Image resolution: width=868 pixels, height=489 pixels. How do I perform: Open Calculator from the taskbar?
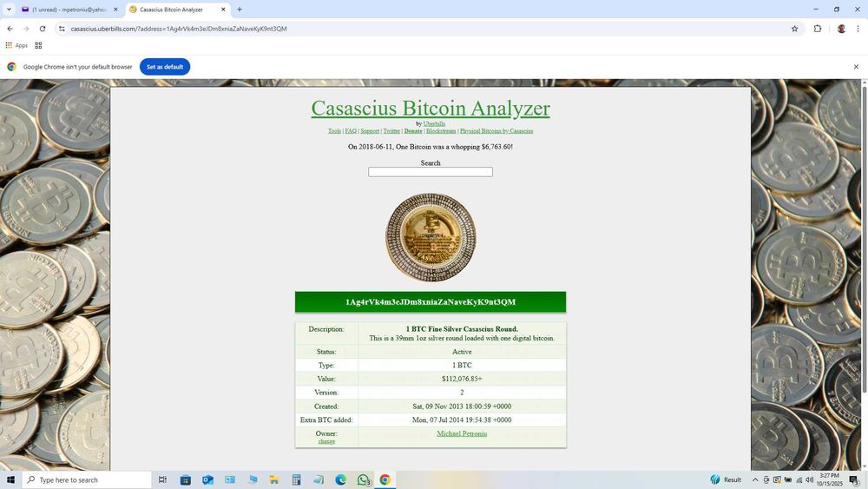(x=296, y=479)
